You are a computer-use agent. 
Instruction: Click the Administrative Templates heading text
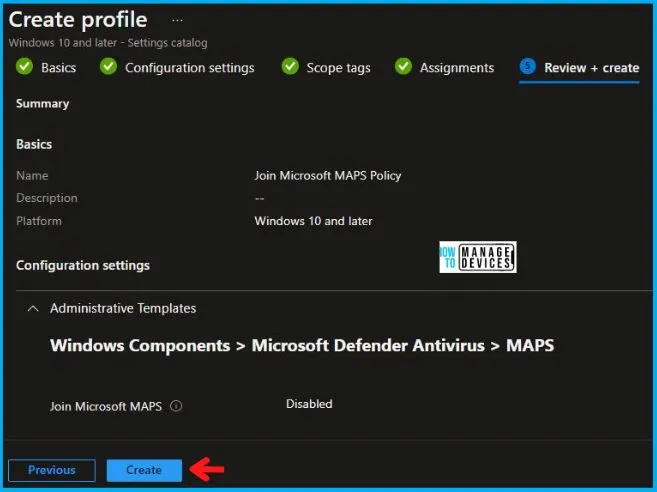tap(123, 308)
